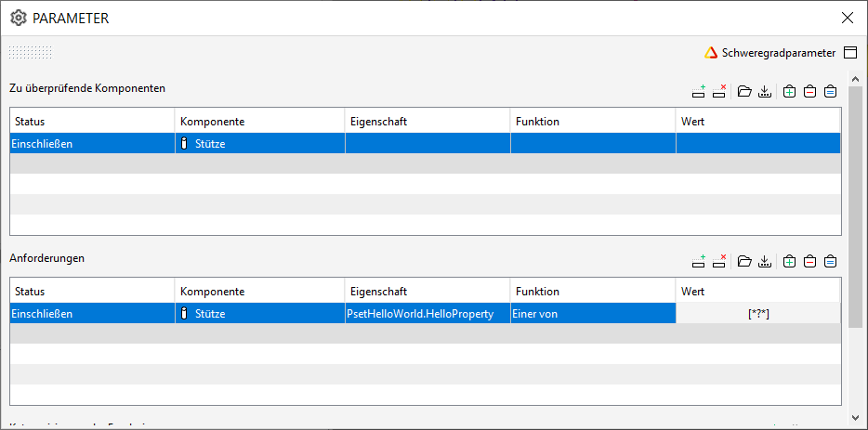Viewport: 868px width, 430px height.
Task: Add a row to the Anforderungen table
Action: pyautogui.click(x=699, y=261)
